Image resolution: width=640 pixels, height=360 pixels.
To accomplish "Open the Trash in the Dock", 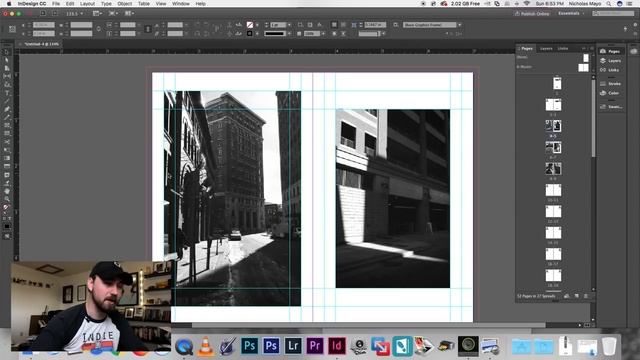I will 609,346.
